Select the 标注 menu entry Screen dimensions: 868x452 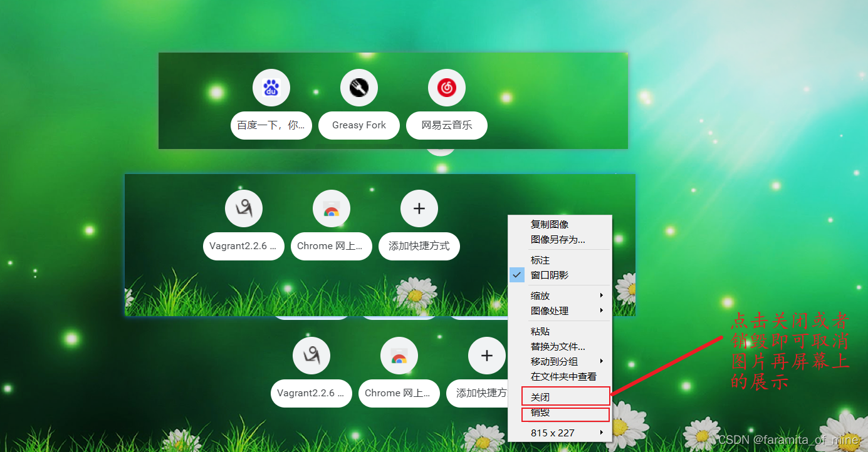[560, 260]
